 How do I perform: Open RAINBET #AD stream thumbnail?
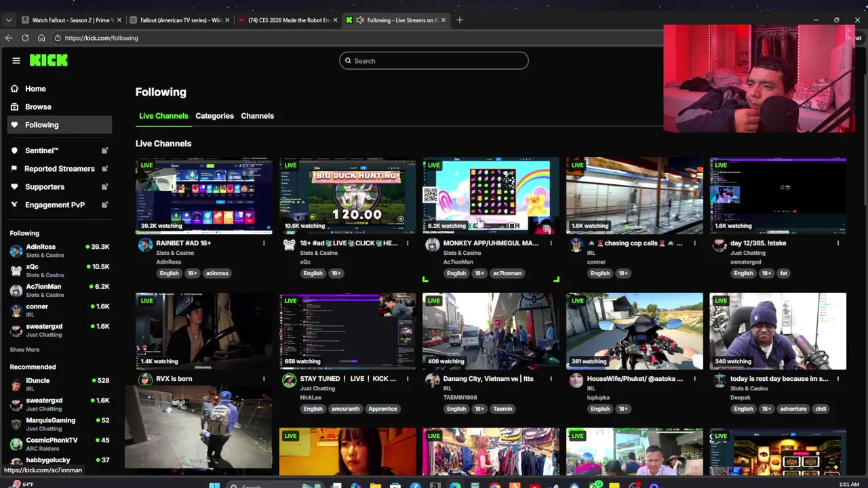tap(203, 196)
